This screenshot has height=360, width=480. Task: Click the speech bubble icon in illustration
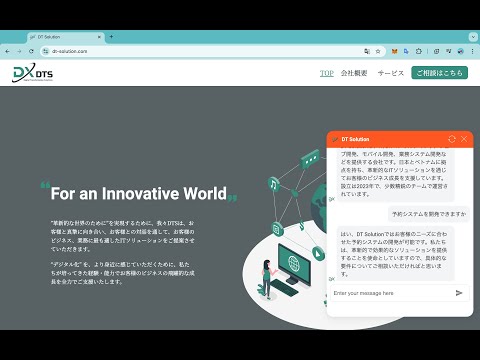pyautogui.click(x=310, y=160)
